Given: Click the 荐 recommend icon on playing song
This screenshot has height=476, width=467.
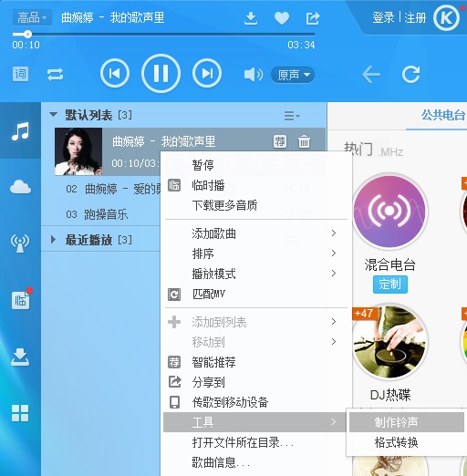Looking at the screenshot, I should click(x=280, y=141).
